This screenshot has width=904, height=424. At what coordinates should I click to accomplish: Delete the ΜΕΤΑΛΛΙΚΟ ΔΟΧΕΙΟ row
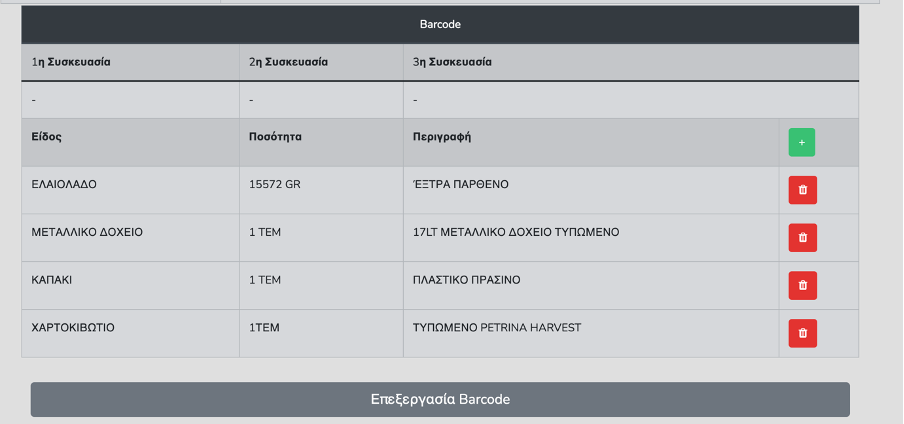[803, 238]
